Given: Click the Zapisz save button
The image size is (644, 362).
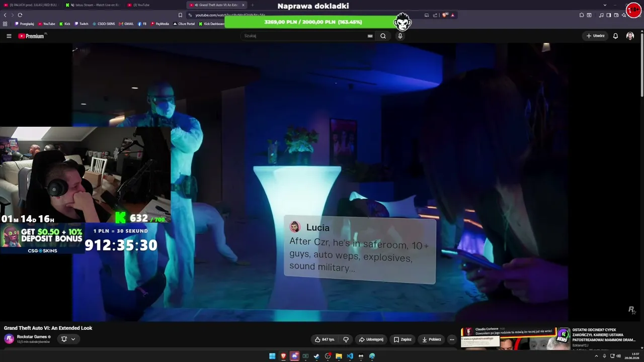Looking at the screenshot, I should coord(403,339).
